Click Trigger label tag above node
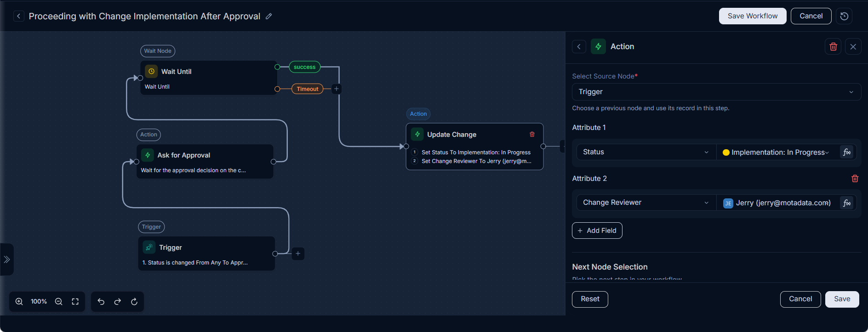The width and height of the screenshot is (868, 332). (151, 227)
